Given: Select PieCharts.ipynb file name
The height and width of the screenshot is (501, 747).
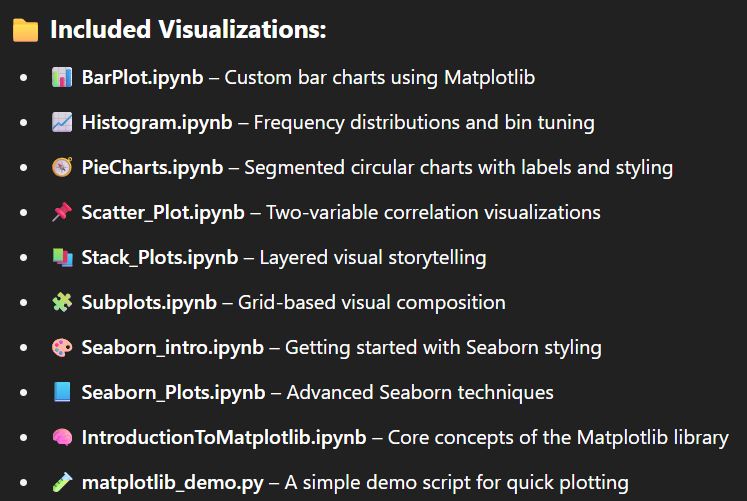Looking at the screenshot, I should (153, 168).
